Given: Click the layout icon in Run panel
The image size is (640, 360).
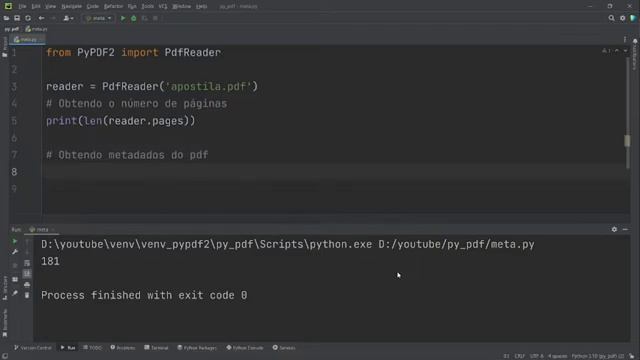Looking at the screenshot, I should tap(15, 280).
